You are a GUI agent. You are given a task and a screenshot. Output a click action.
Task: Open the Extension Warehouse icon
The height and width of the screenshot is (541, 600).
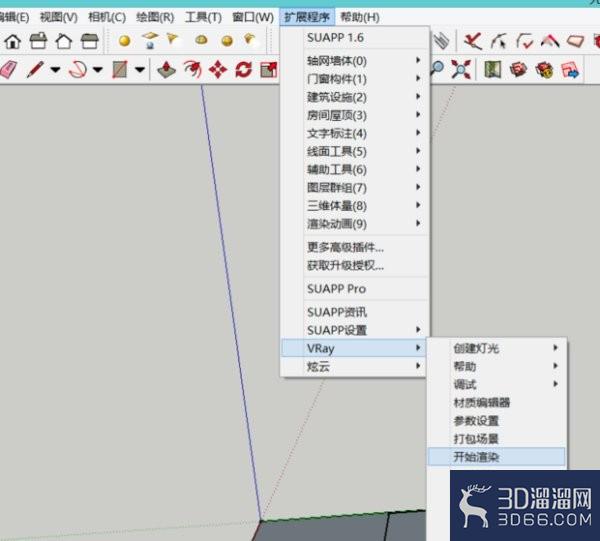(x=544, y=70)
